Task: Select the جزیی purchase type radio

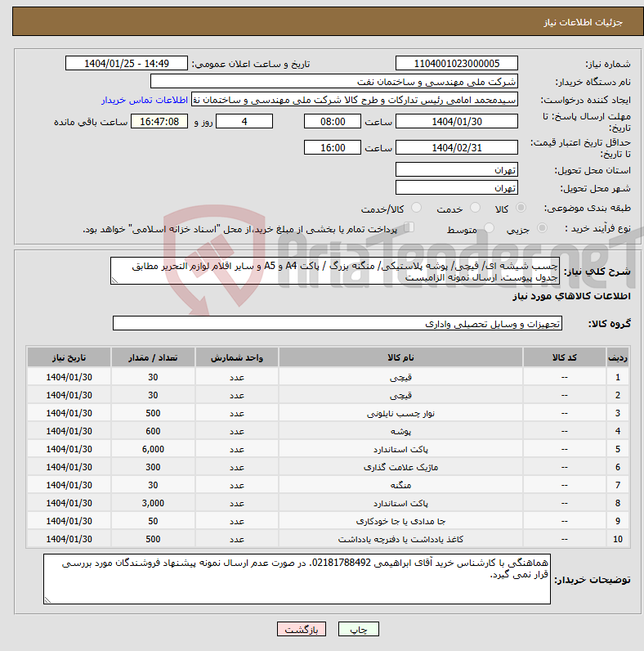Action: coord(542,228)
